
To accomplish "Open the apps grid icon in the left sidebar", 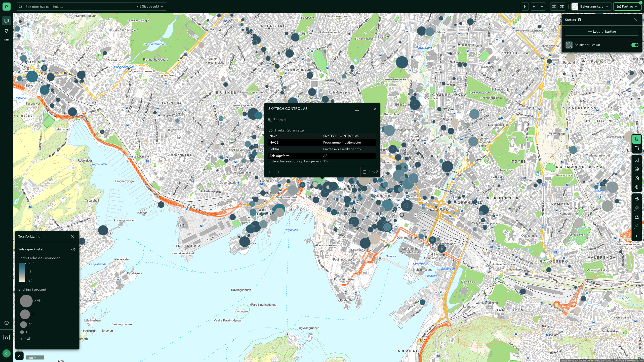I will coord(7,337).
